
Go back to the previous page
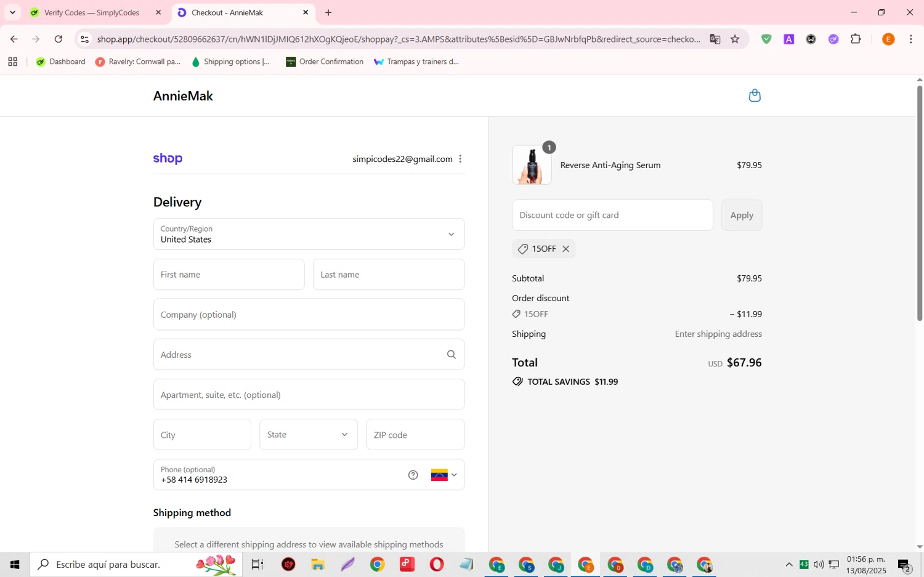point(14,39)
